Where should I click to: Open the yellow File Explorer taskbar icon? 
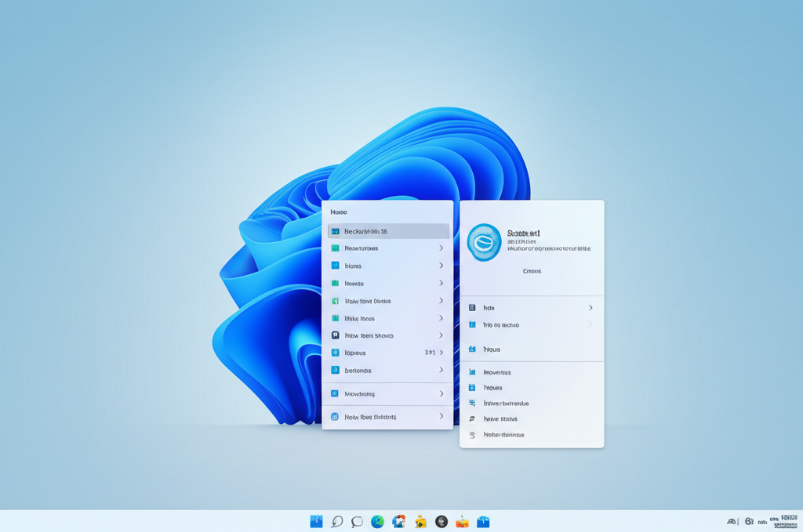420,521
